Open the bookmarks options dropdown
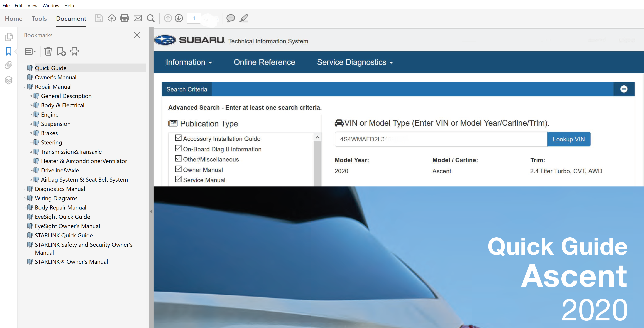644x328 pixels. [30, 52]
